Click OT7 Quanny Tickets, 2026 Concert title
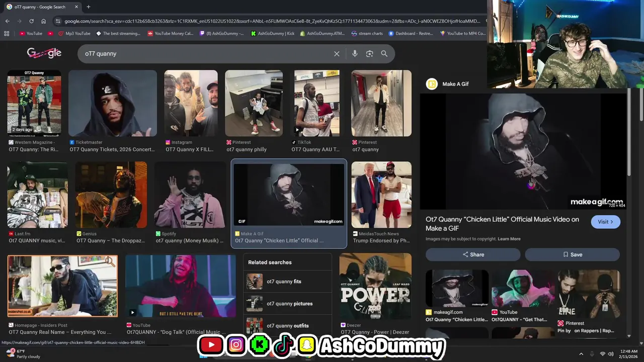This screenshot has width=644, height=362. (112, 149)
